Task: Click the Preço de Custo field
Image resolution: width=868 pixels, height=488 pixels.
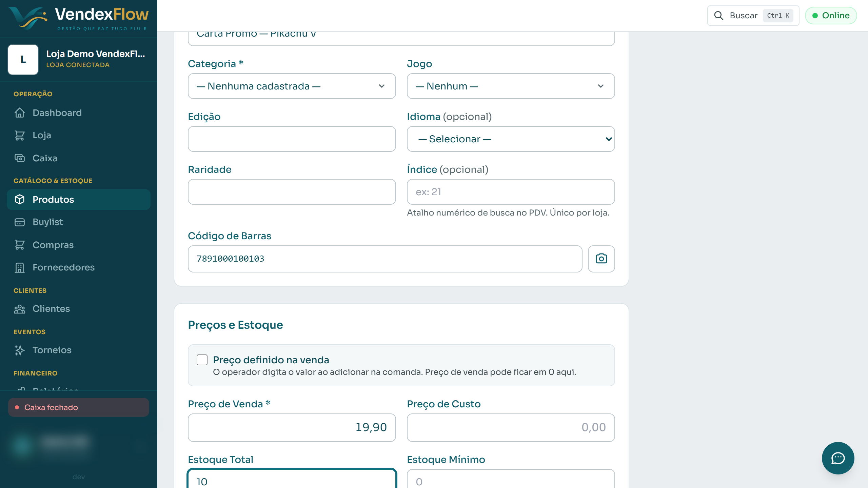Action: pos(511,427)
